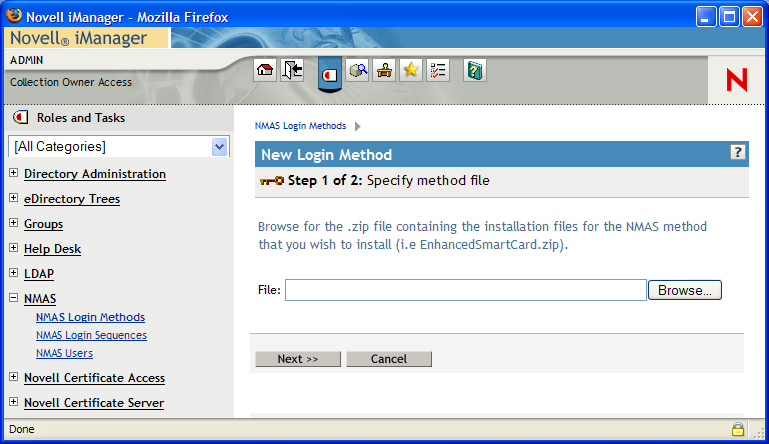Minimize the Firefox window
The width and height of the screenshot is (769, 444).
(706, 17)
